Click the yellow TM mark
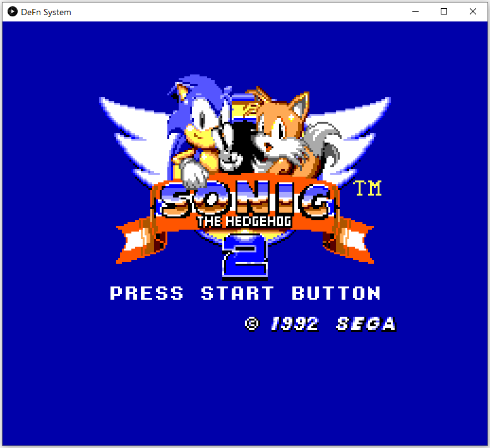Image resolution: width=490 pixels, height=448 pixels. click(367, 188)
